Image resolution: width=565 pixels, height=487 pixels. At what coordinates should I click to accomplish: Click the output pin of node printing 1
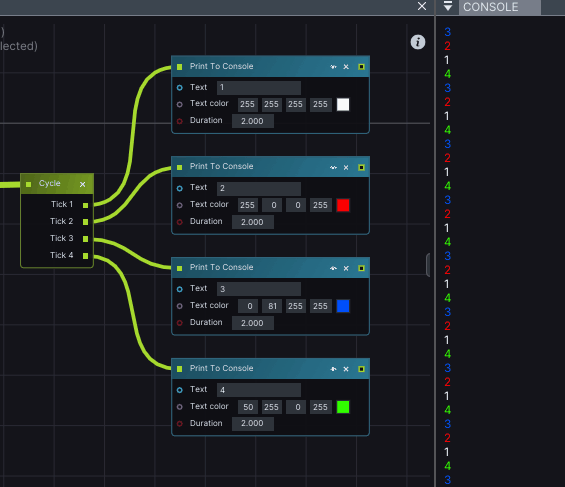tap(361, 67)
